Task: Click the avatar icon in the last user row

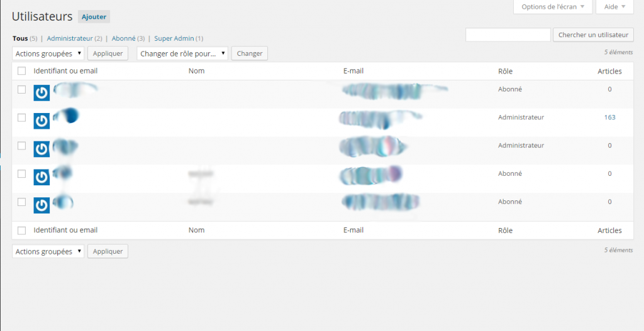Action: [x=42, y=205]
